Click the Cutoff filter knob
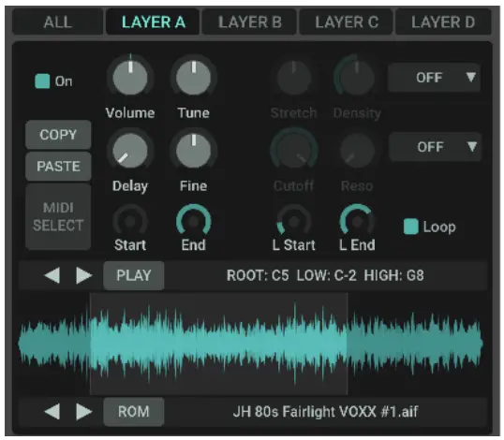The width and height of the screenshot is (504, 440). (x=294, y=151)
